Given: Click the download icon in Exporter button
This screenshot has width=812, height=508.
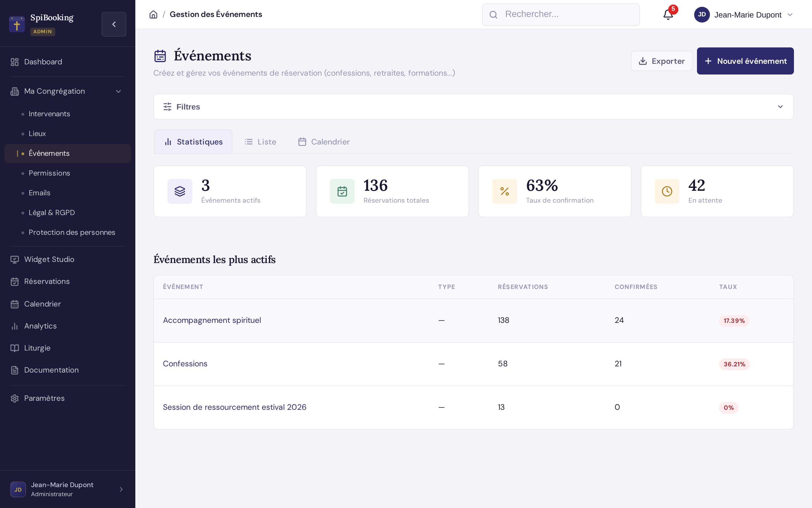Looking at the screenshot, I should [x=643, y=61].
